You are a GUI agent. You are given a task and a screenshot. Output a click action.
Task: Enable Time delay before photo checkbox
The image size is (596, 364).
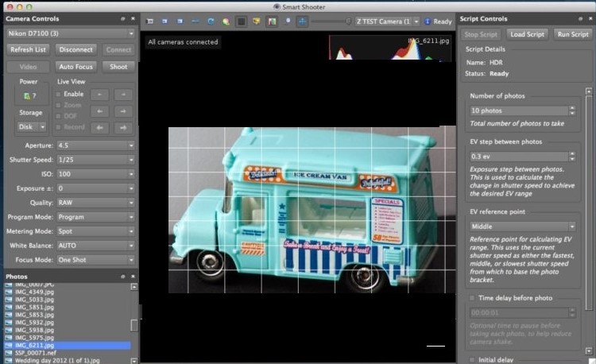click(x=472, y=298)
